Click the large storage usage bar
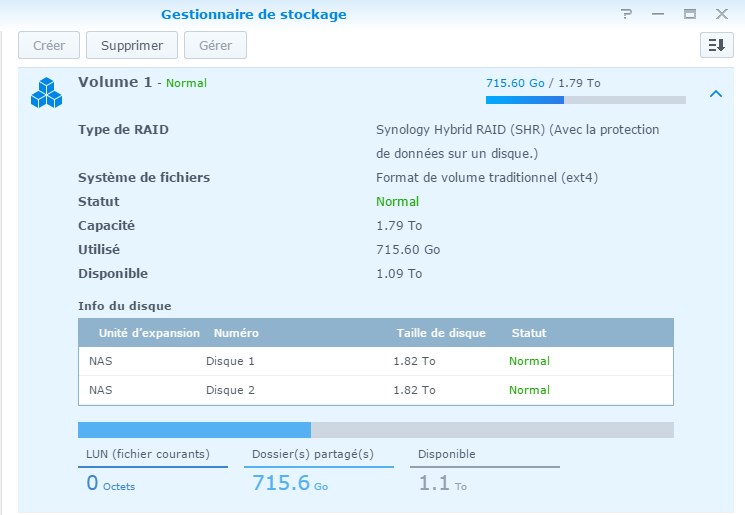Viewport: 745px width, 515px height. coord(375,430)
